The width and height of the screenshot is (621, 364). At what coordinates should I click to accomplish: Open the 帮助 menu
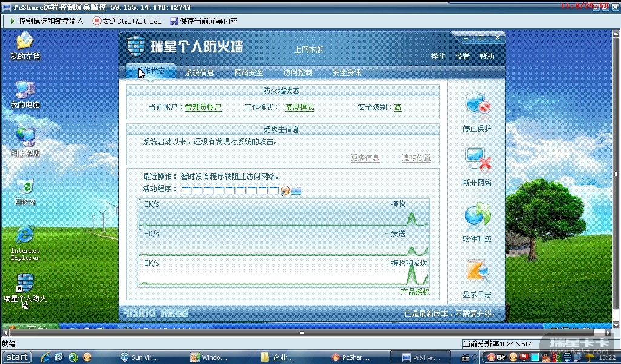487,56
